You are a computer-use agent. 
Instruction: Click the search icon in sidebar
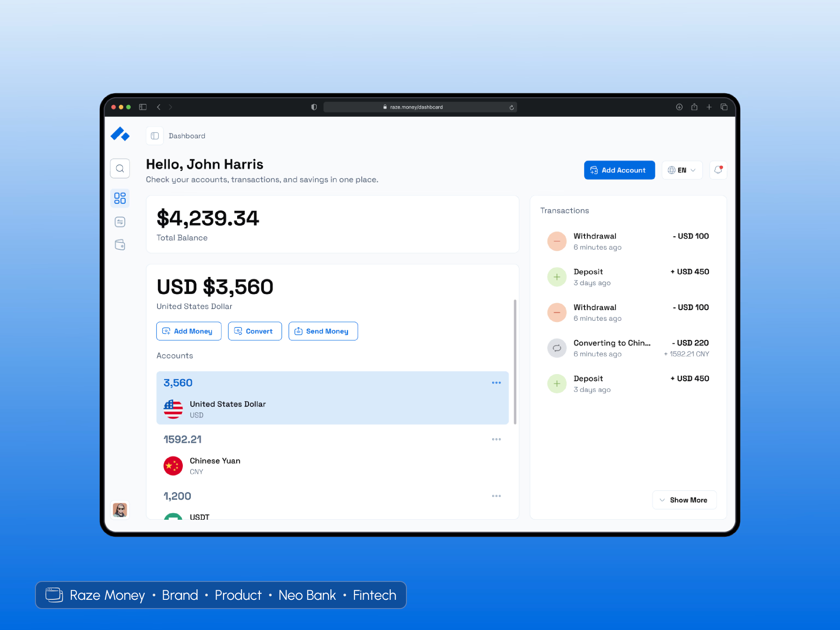(x=120, y=168)
